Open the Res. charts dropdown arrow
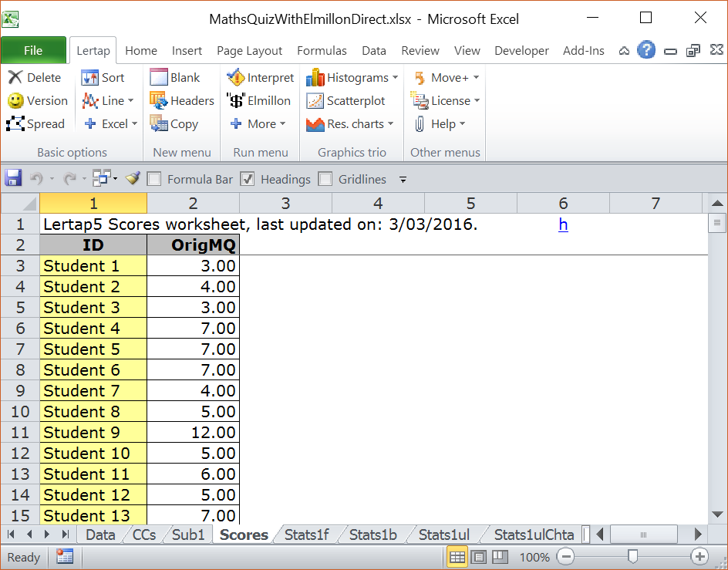728x570 pixels. coord(390,124)
